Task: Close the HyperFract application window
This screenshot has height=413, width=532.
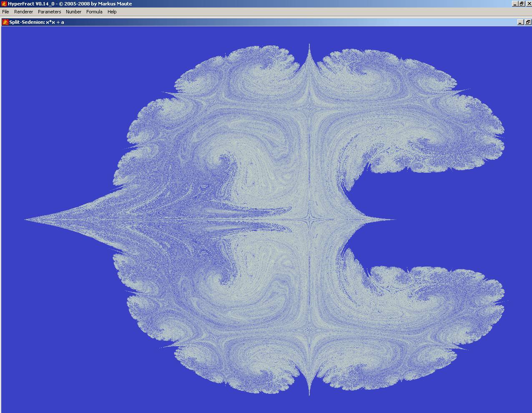Action: pyautogui.click(x=528, y=4)
